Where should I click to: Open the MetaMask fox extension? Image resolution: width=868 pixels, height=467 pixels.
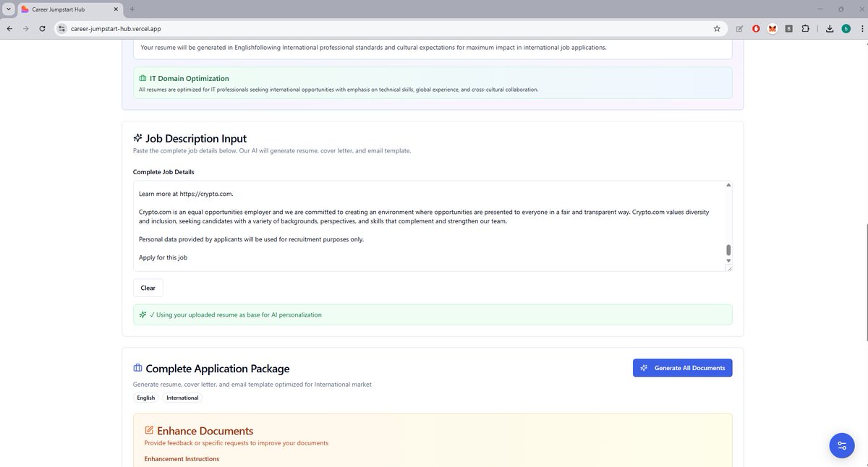pyautogui.click(x=772, y=29)
